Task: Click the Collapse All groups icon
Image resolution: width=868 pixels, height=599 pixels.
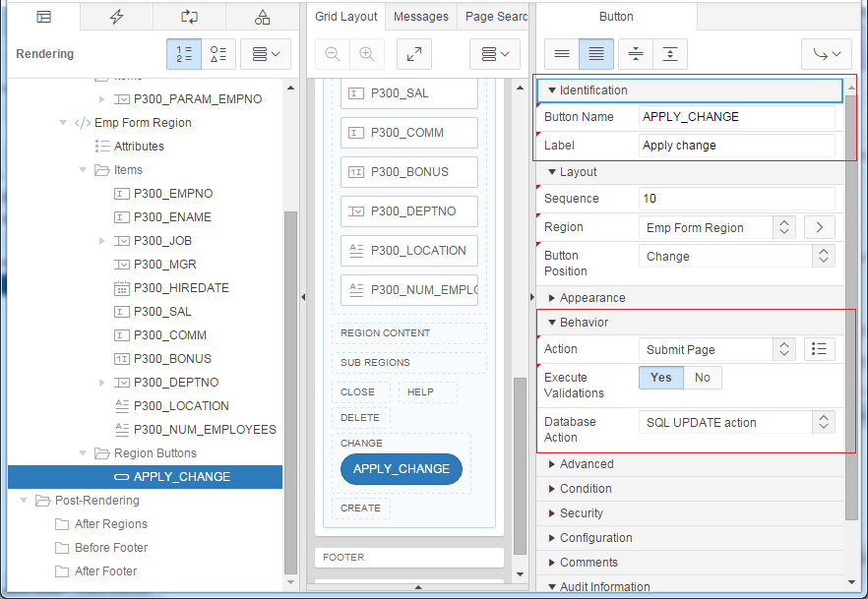Action: (x=636, y=54)
